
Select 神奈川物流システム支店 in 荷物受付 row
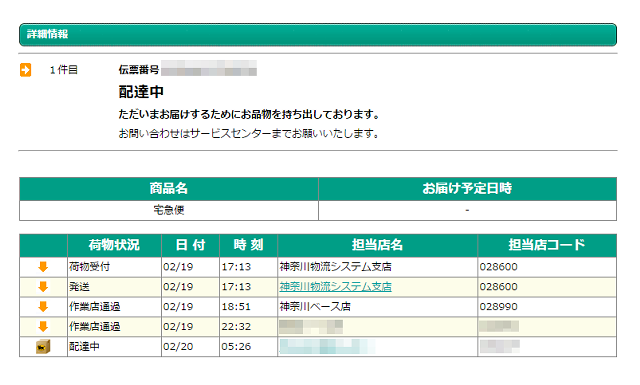coord(336,267)
